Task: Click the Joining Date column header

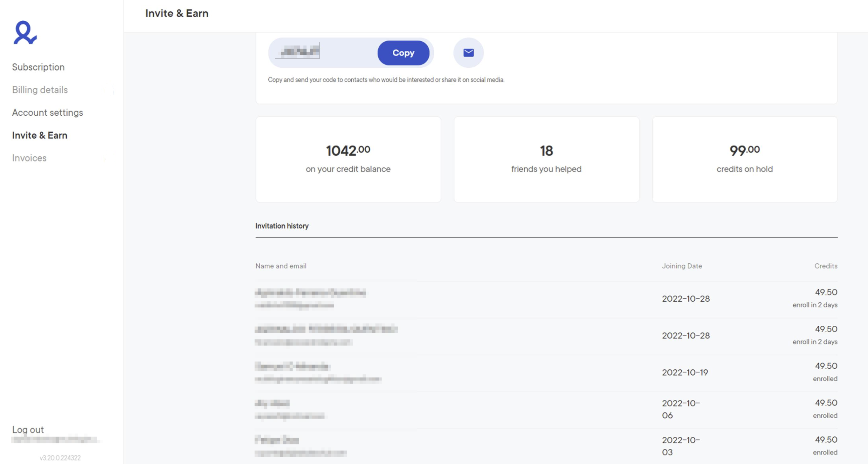Action: [x=682, y=266]
